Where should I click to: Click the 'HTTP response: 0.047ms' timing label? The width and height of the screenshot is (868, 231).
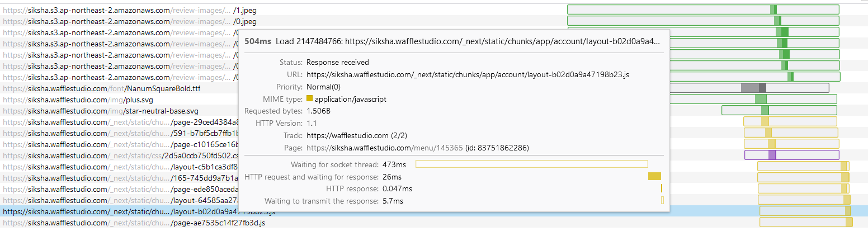(x=369, y=189)
